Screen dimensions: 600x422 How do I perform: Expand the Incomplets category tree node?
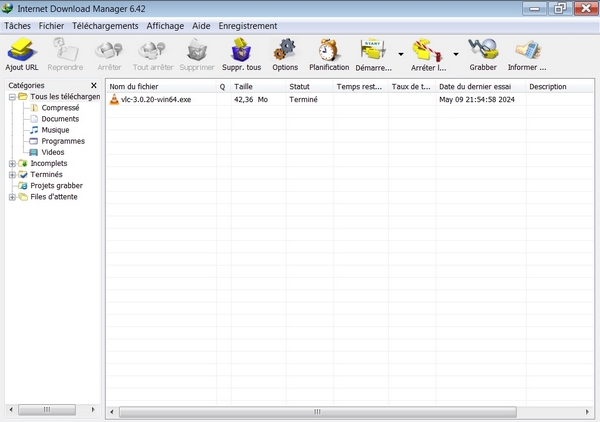(x=12, y=163)
